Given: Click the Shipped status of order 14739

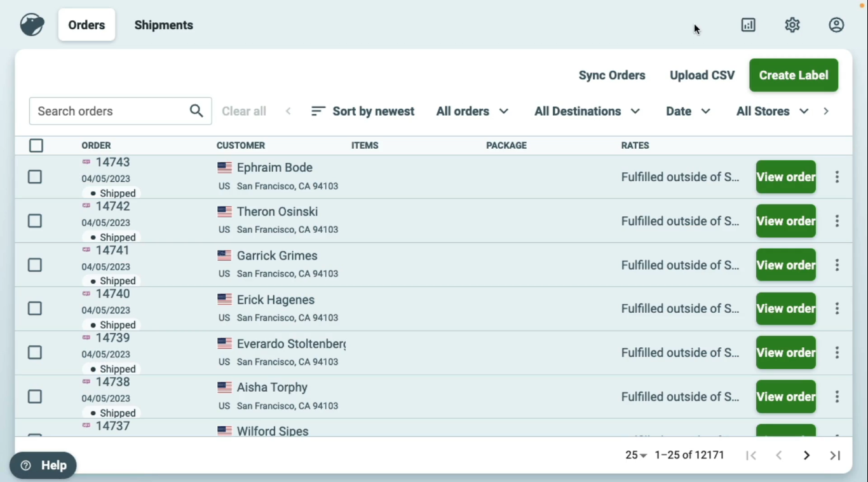Looking at the screenshot, I should (112, 369).
